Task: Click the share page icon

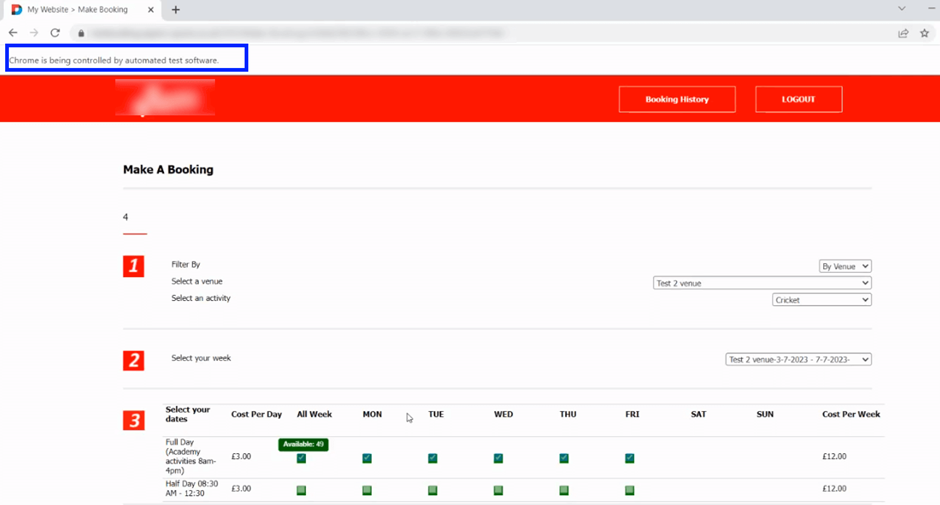Action: [x=903, y=33]
